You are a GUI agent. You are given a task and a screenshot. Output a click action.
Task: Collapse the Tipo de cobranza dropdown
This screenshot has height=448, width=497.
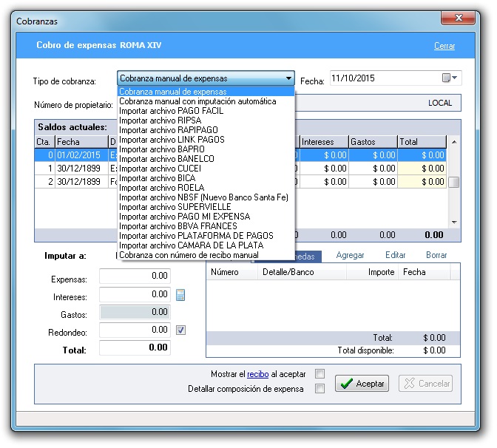click(288, 78)
